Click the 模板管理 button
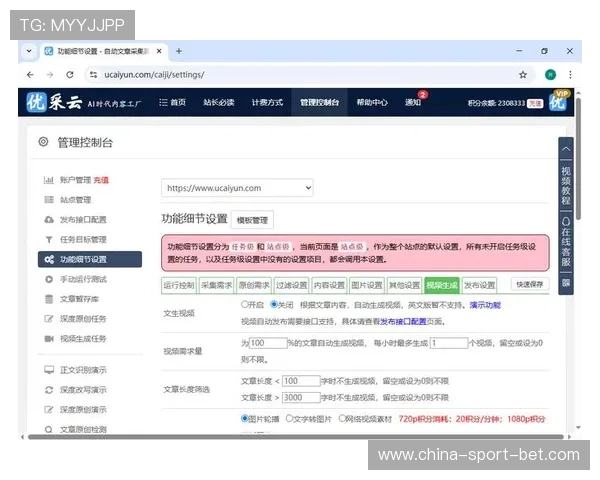The image size is (600, 480). 252,220
